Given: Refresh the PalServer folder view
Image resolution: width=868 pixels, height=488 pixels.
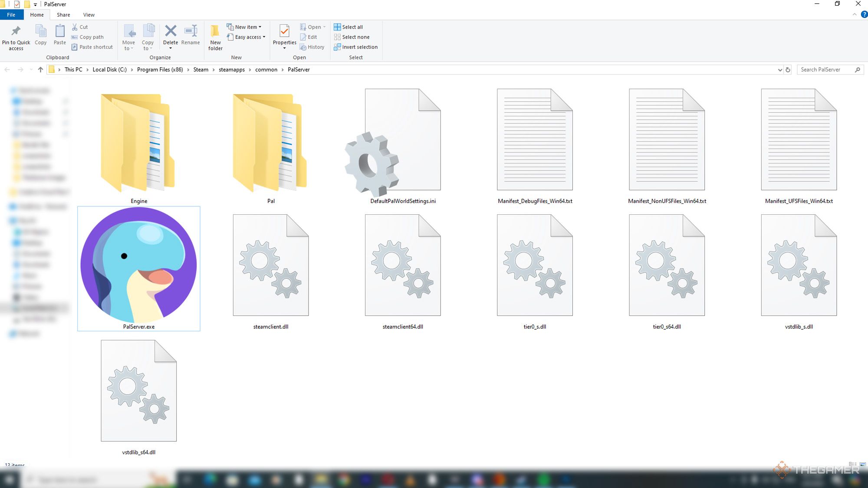Looking at the screenshot, I should click(788, 69).
